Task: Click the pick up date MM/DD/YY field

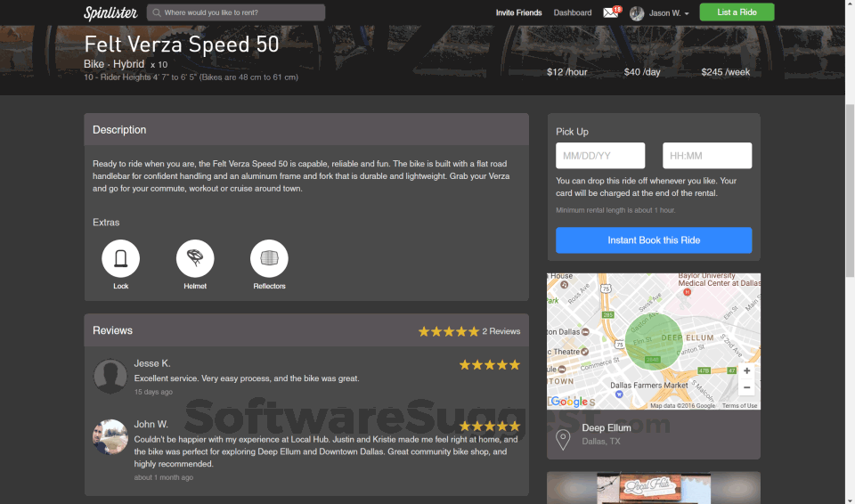Action: (599, 156)
